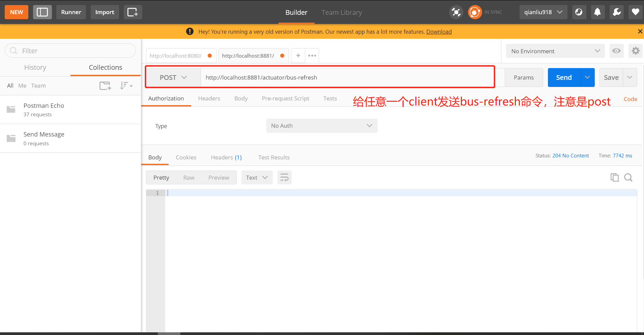Viewport: 644px width, 335px height.
Task: Follow the Download link in banner
Action: coord(439,32)
